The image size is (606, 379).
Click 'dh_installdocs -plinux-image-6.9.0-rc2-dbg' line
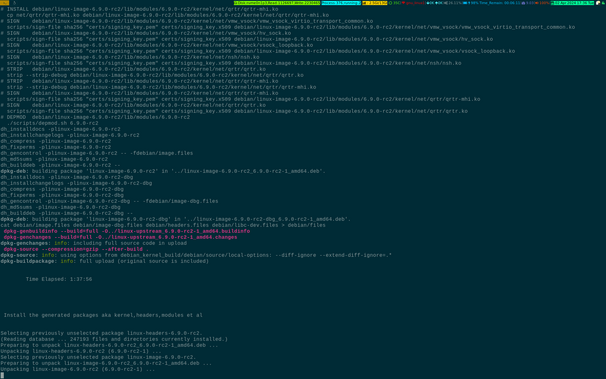click(67, 177)
